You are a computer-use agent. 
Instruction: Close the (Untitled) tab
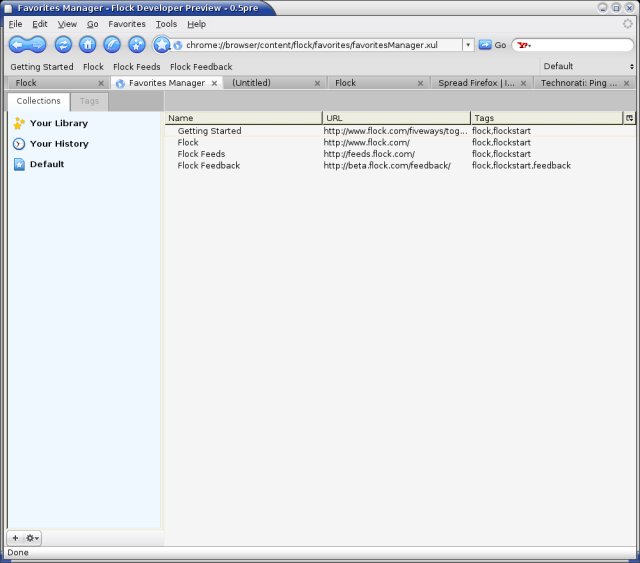pos(317,83)
